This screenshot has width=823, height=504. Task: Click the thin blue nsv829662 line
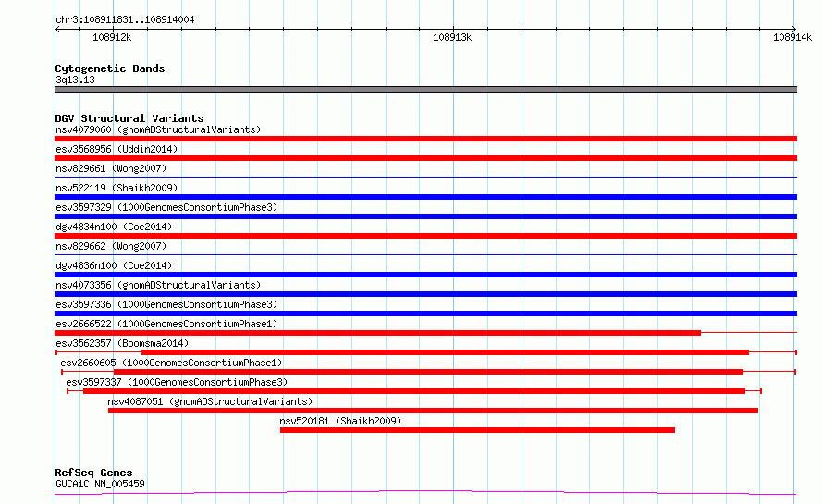pyautogui.click(x=425, y=254)
